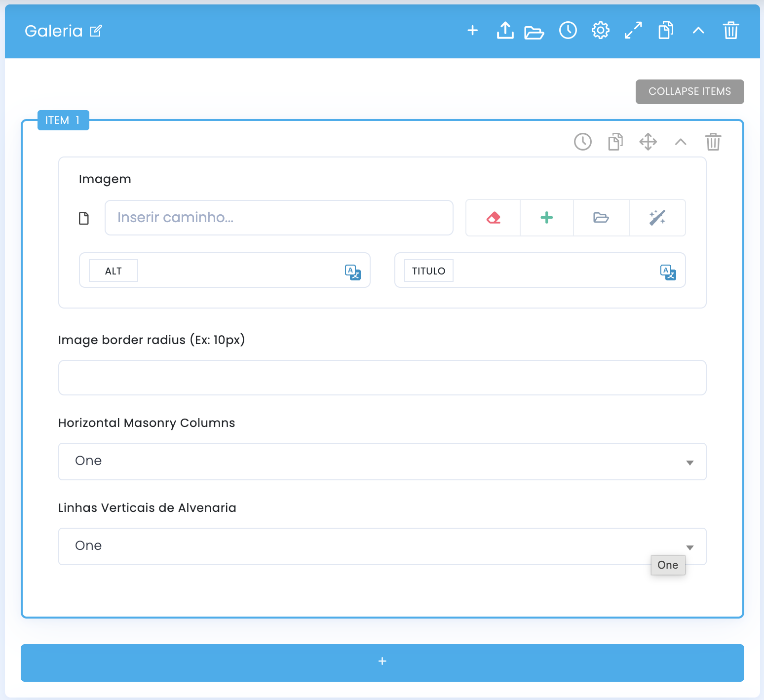Open the folder icon in Galeria header
764x700 pixels.
[x=534, y=33]
